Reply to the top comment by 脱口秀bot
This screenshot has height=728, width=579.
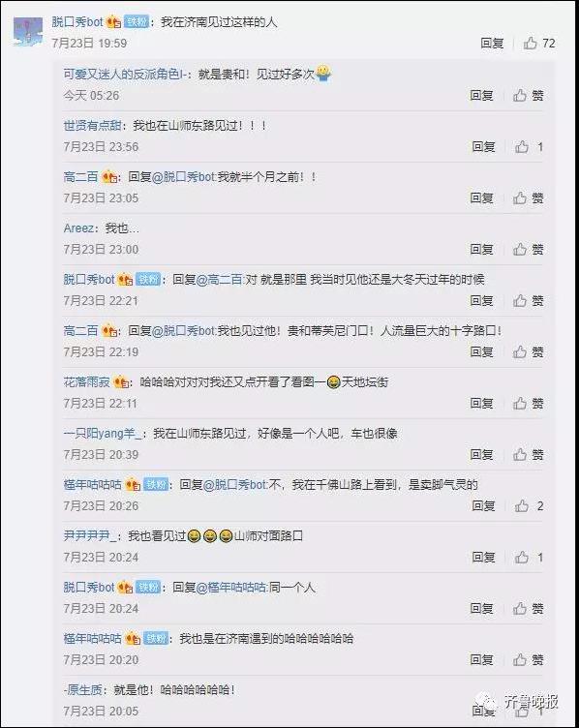click(x=492, y=44)
